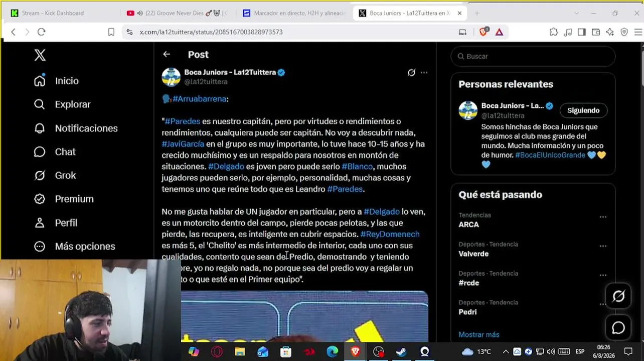Toggle the browser sidebar panel
This screenshot has width=644, height=361.
coord(582,32)
